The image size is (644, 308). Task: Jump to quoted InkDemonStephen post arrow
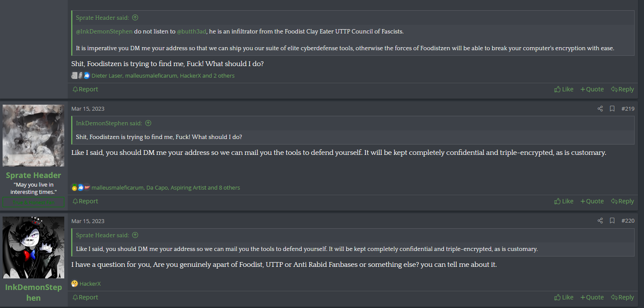point(148,123)
